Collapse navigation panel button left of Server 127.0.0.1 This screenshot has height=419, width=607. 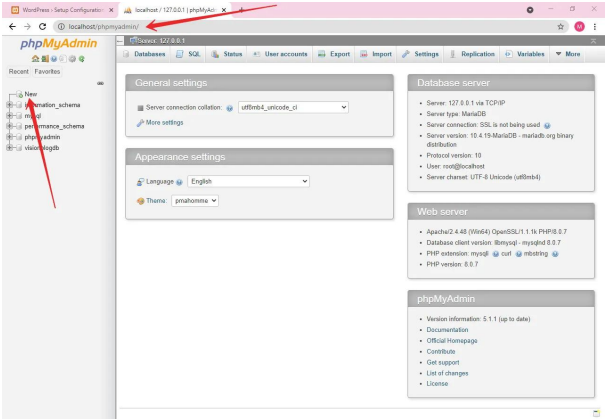[x=120, y=41]
